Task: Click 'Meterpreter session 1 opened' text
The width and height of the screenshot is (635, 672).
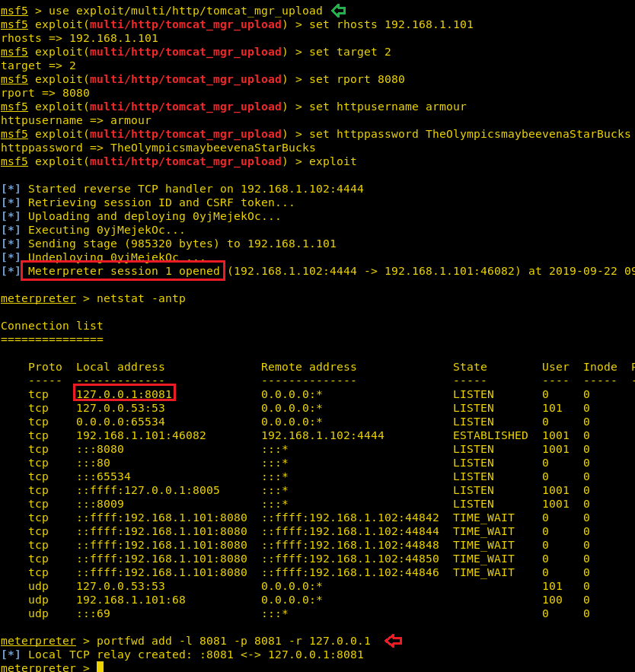Action: tap(123, 271)
